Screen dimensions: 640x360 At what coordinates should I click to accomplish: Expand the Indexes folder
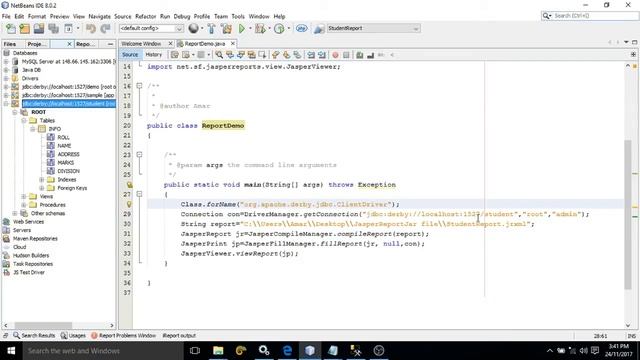click(41, 180)
